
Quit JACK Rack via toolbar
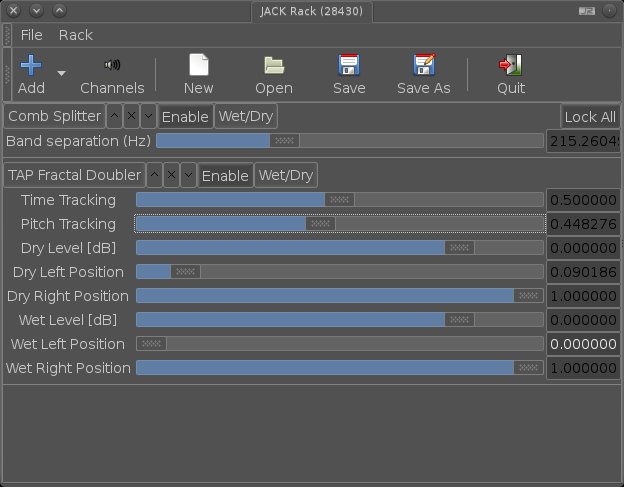pos(510,67)
